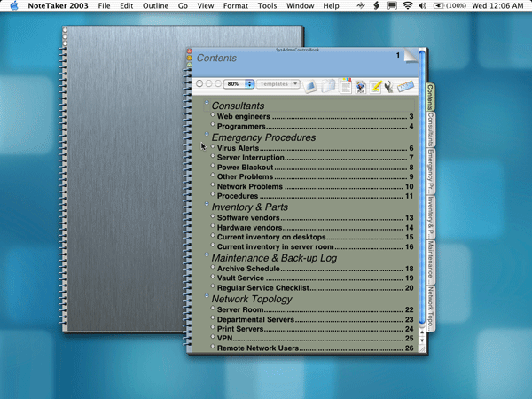Open the Print Servers entry
The height and width of the screenshot is (399, 532).
tap(315, 329)
